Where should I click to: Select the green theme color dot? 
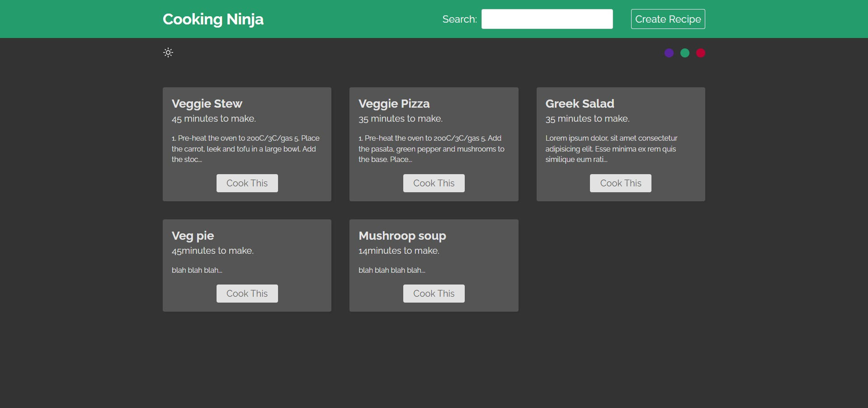click(x=685, y=53)
